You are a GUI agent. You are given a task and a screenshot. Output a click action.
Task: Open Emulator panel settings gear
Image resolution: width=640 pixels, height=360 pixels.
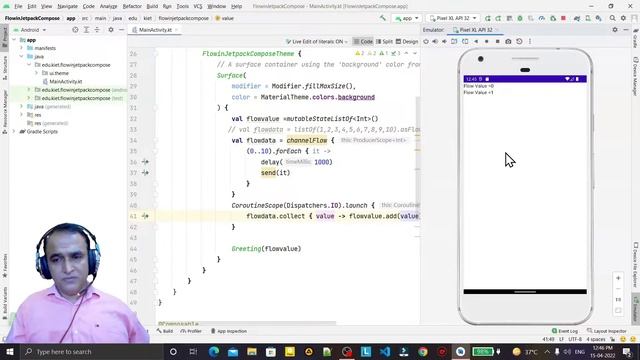tap(615, 30)
